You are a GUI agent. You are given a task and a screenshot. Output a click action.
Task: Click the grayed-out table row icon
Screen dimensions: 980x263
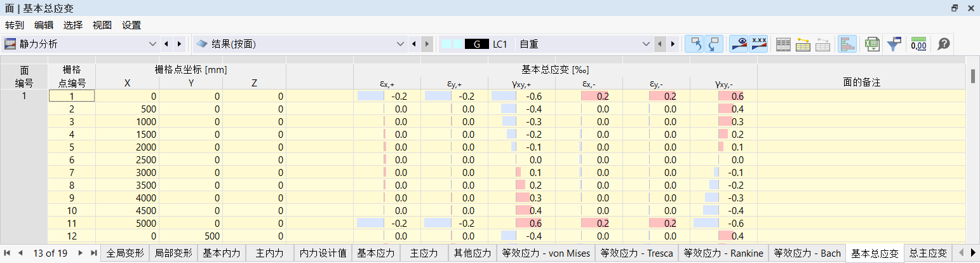coord(822,44)
